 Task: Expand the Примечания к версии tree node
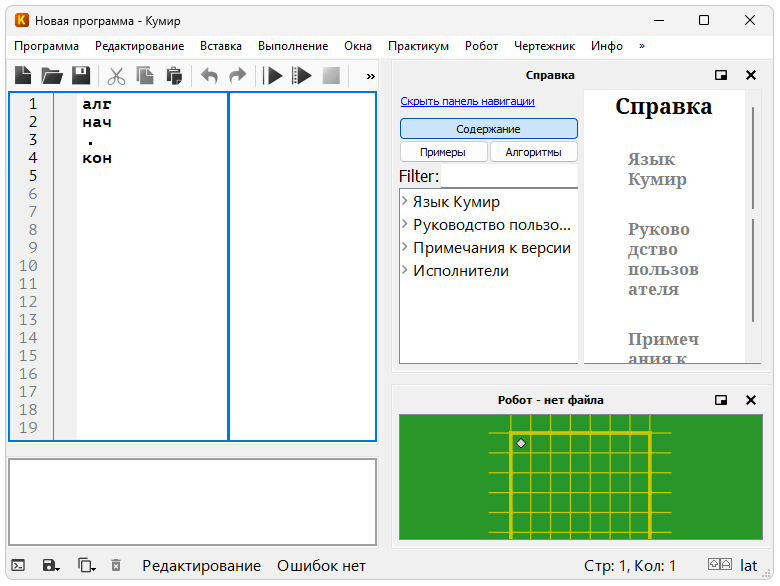coord(404,247)
